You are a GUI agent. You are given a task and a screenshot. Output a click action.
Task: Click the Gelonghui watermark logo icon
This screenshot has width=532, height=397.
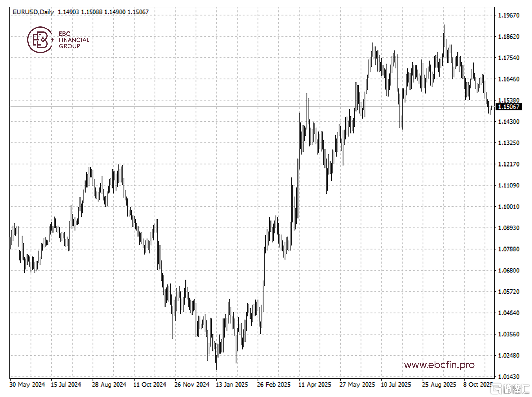[x=496, y=389]
